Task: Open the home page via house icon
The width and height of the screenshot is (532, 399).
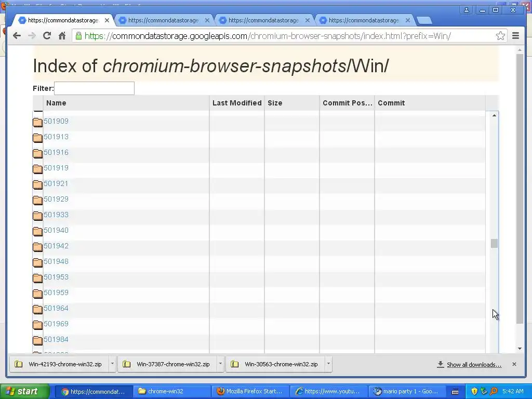Action: pyautogui.click(x=62, y=36)
